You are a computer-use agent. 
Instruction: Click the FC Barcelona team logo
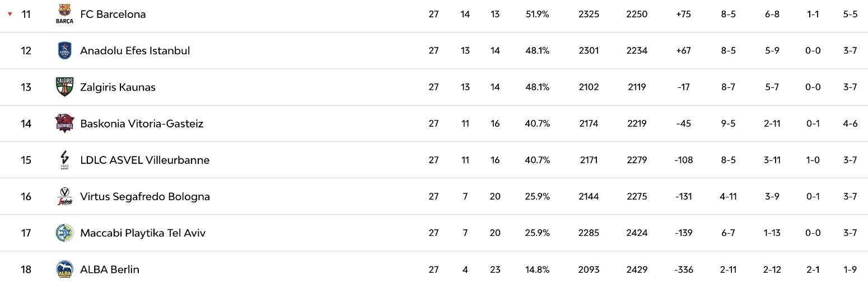pos(64,13)
